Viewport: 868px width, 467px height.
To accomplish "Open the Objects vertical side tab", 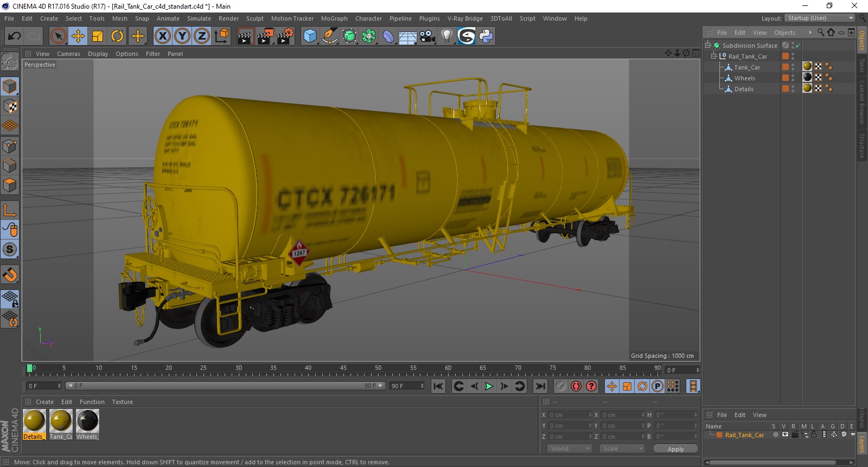I will (x=862, y=40).
